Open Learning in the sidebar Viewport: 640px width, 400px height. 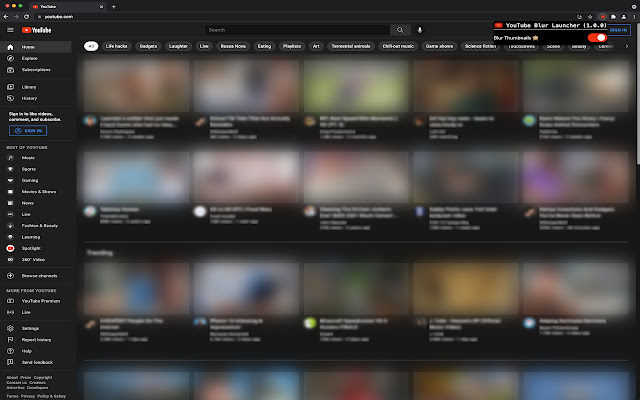(36, 237)
